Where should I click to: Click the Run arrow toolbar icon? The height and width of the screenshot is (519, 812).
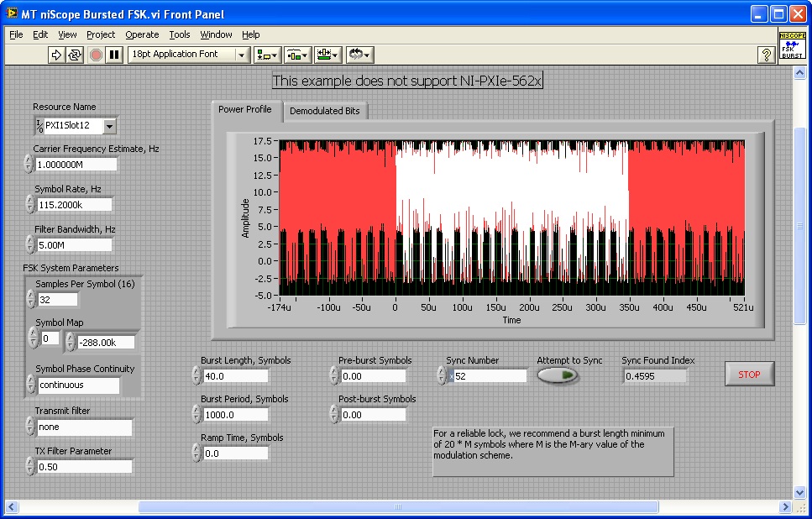tap(56, 55)
